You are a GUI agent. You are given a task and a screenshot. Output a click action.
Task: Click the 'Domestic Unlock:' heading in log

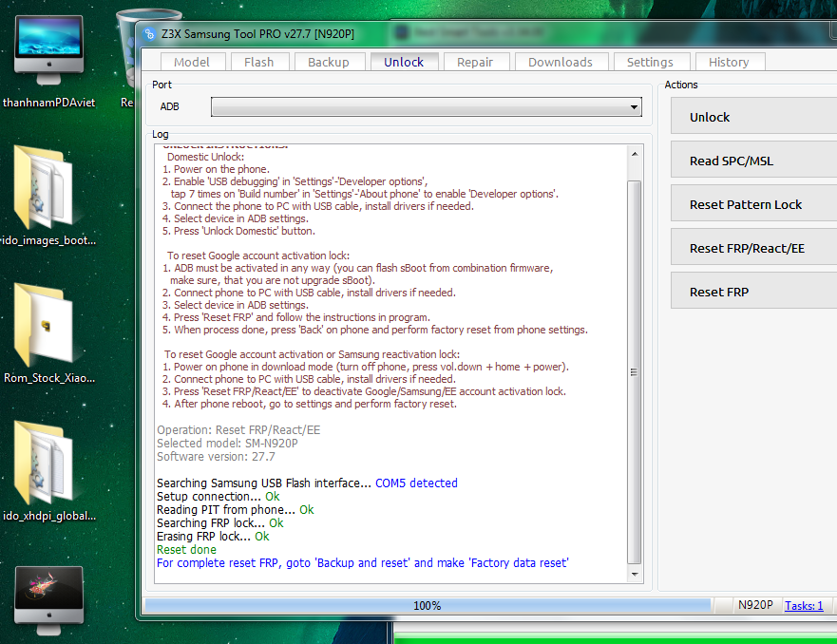point(205,157)
